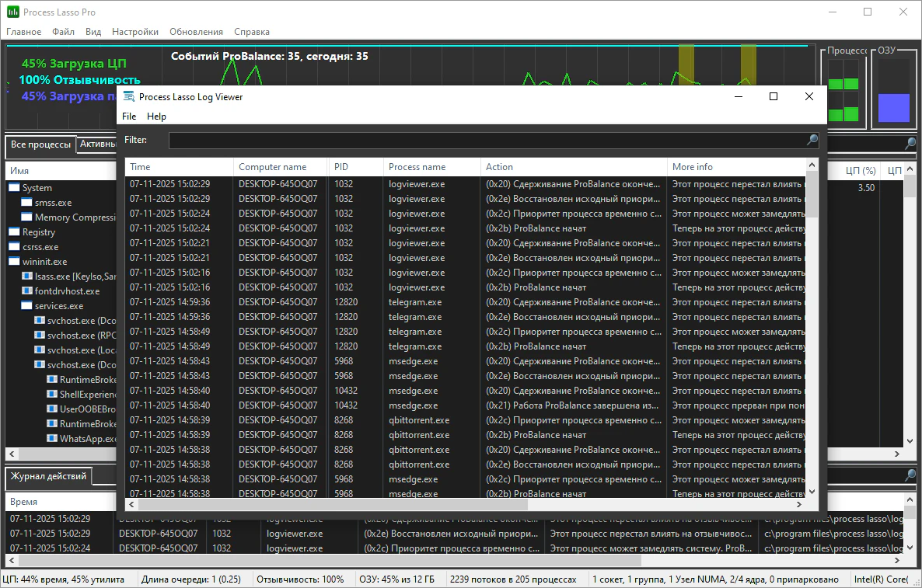
Task: Open the Настройки menu
Action: 134,32
